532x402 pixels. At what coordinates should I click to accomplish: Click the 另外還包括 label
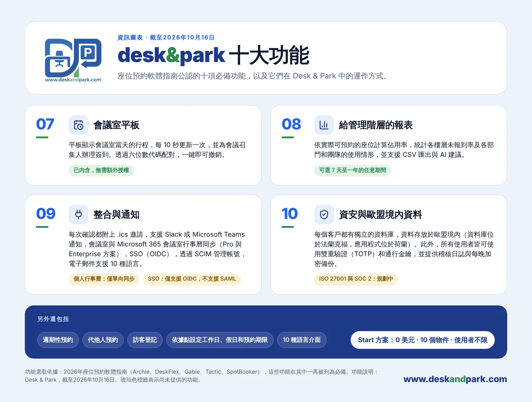pyautogui.click(x=53, y=319)
